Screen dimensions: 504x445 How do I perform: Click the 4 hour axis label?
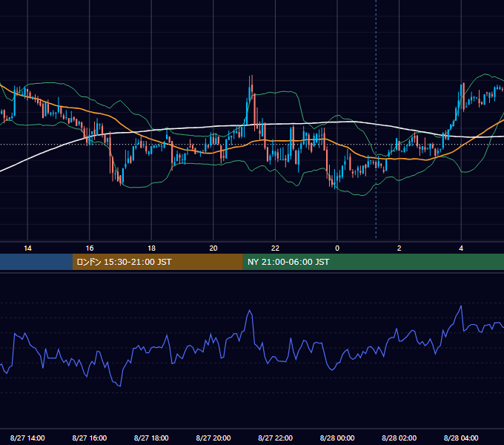click(461, 248)
